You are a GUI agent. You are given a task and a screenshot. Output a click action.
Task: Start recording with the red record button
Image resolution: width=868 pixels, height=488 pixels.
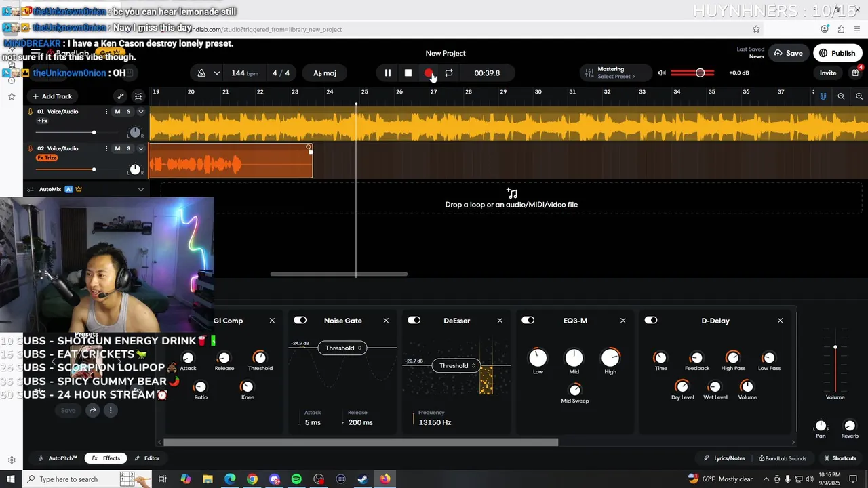pos(428,73)
